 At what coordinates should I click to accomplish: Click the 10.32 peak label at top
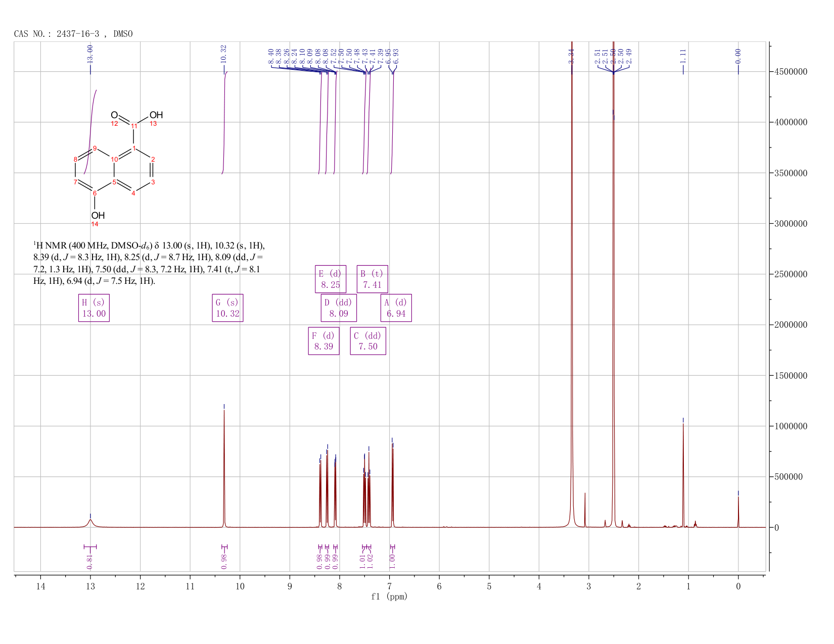point(224,54)
